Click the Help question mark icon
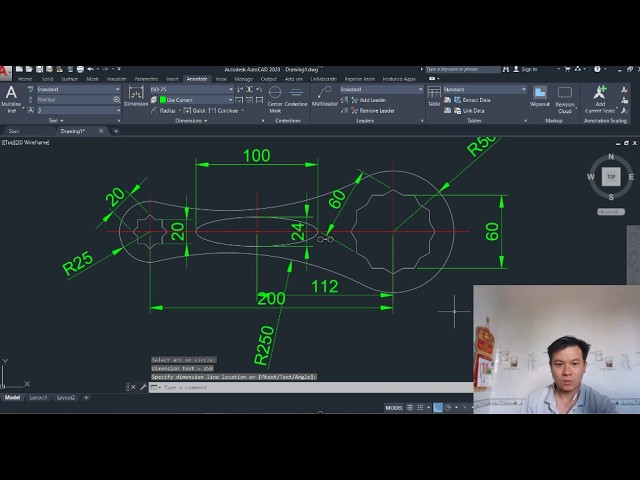The width and height of the screenshot is (640, 480). [597, 69]
